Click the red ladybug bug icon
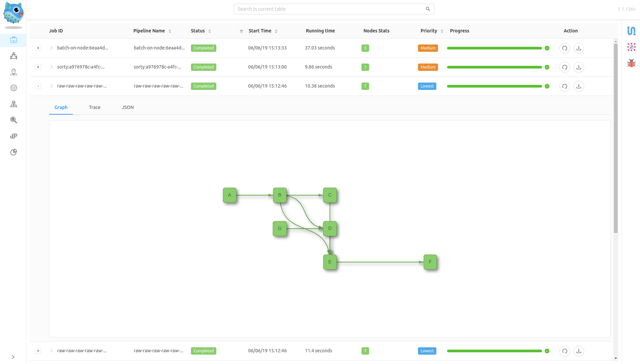640x364 pixels. coord(631,63)
